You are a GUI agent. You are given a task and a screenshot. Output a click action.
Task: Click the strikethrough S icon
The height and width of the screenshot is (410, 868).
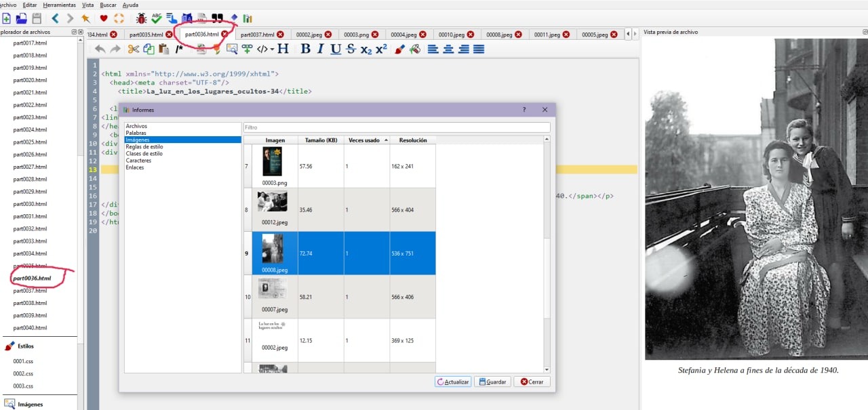351,49
